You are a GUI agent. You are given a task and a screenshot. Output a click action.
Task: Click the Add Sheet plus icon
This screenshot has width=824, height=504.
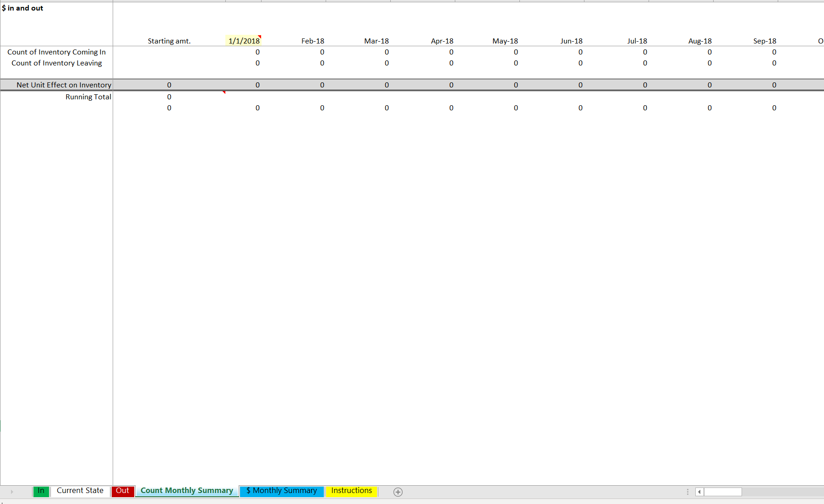coord(398,492)
